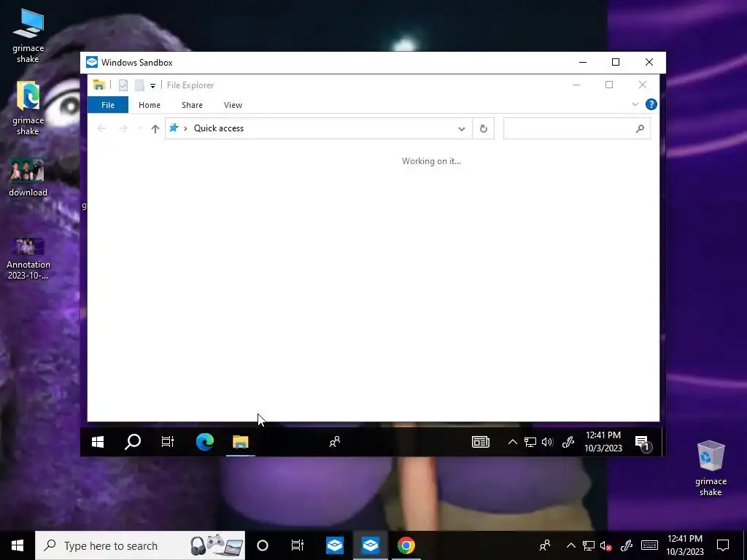Click the People icon on host taskbar
The image size is (747, 560).
545,545
